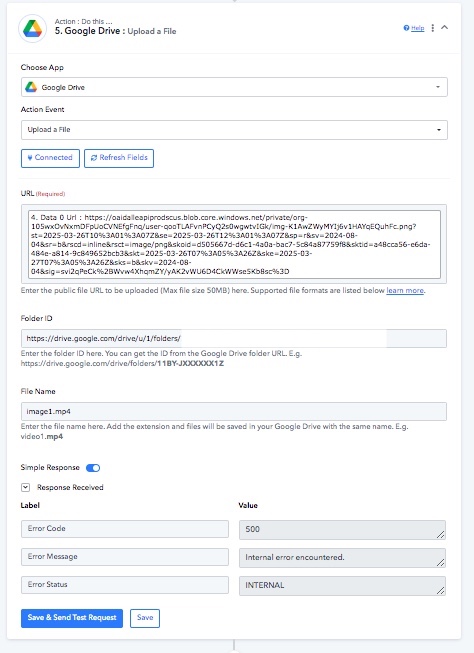Click the Google Drive logo in step header
Viewport: 474px width, 653px height.
coord(32,28)
